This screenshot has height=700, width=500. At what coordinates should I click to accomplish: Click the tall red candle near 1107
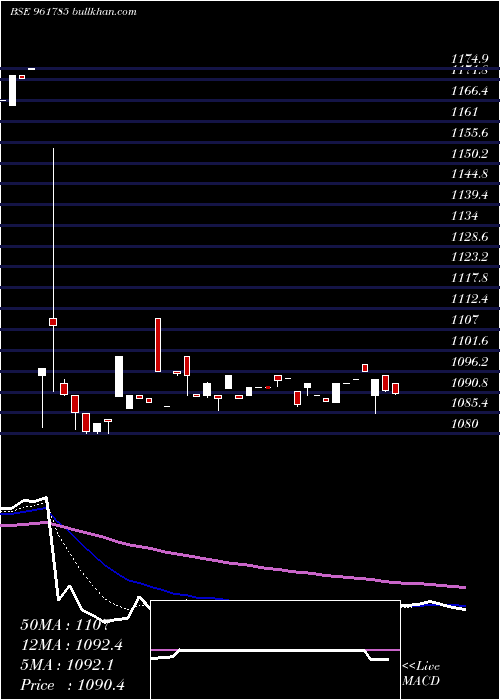point(158,345)
